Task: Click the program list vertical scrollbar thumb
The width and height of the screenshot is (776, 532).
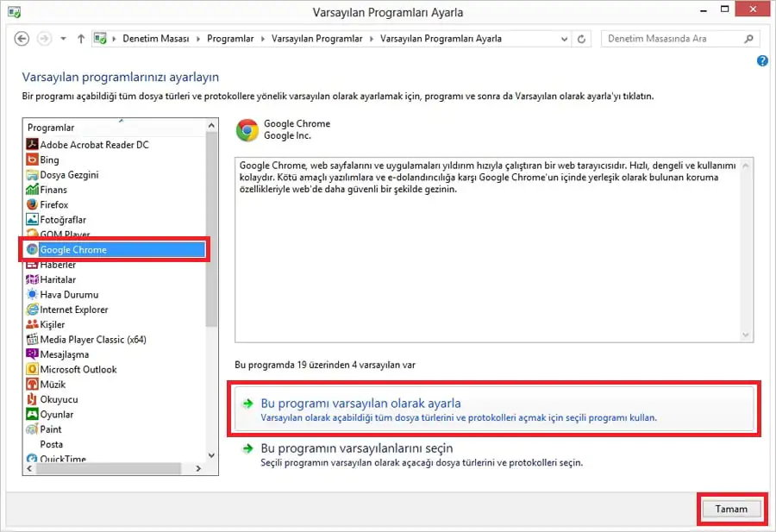Action: 211,229
